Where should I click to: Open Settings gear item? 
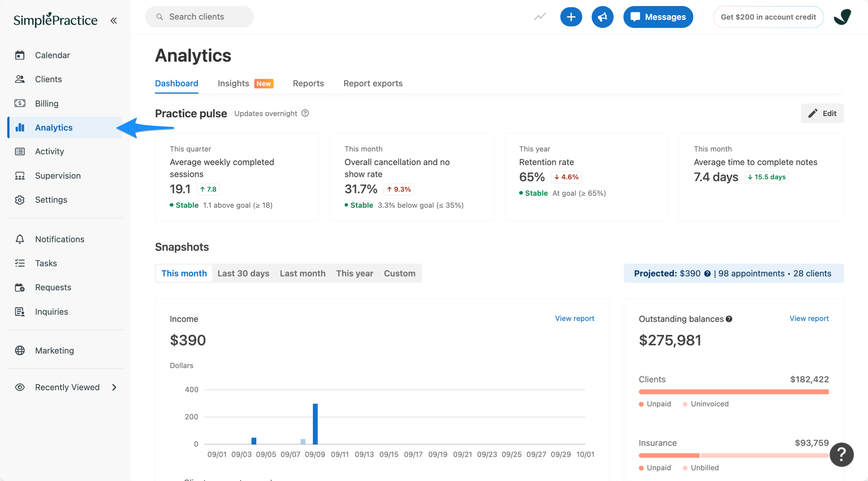[x=51, y=200]
